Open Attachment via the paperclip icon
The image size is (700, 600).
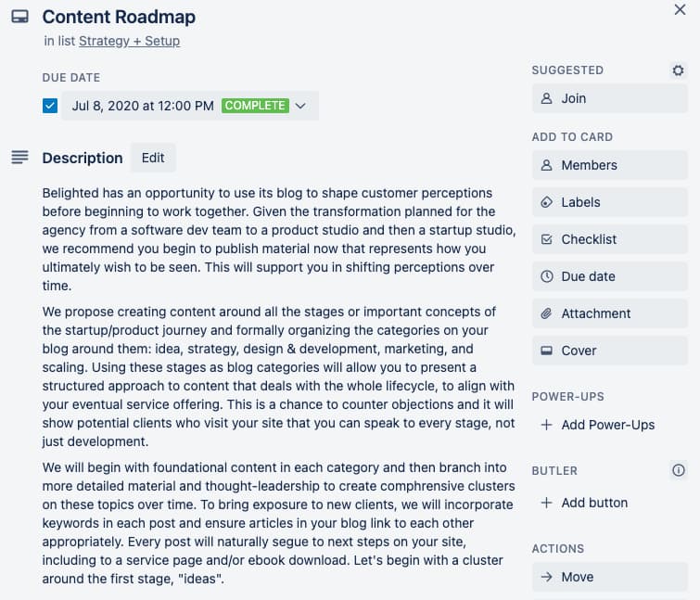coord(546,313)
